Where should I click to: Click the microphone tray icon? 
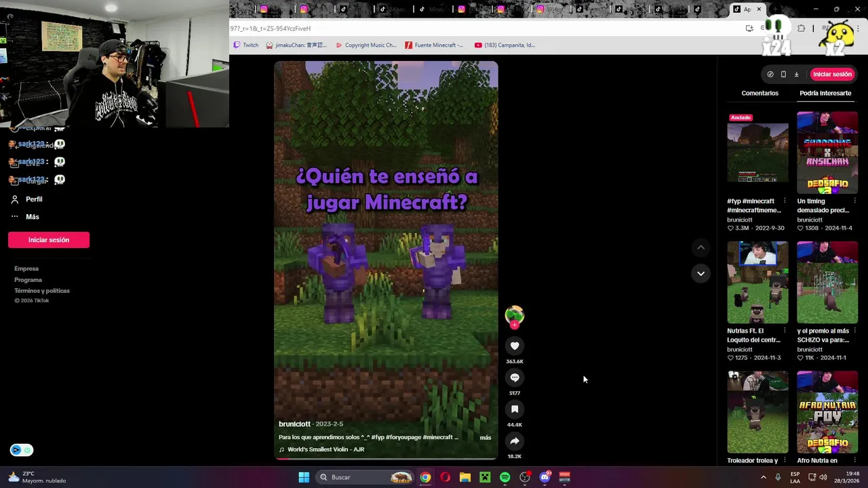click(778, 477)
